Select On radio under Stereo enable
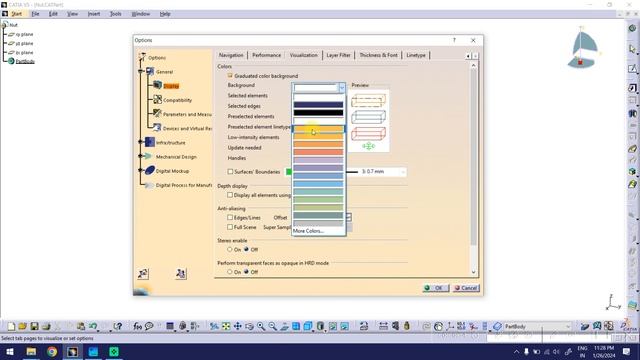The width and height of the screenshot is (640, 360). point(229,249)
